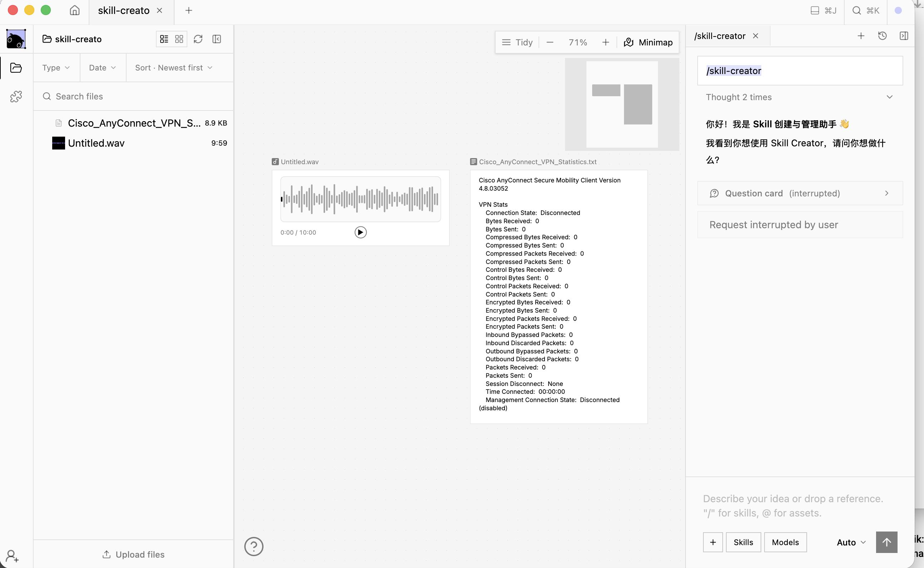Focus the Search files field
Image resolution: width=924 pixels, height=568 pixels.
pos(133,97)
